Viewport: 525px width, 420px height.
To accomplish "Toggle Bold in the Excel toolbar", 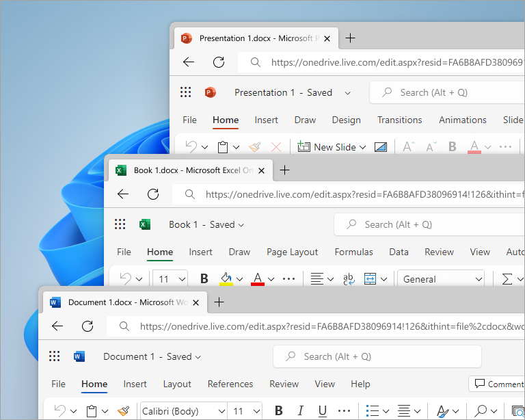I will tap(204, 279).
